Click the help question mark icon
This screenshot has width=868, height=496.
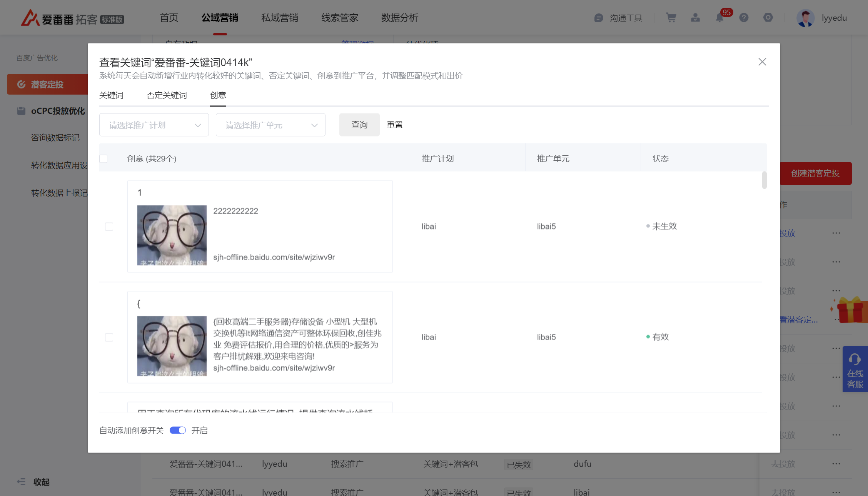click(x=744, y=18)
